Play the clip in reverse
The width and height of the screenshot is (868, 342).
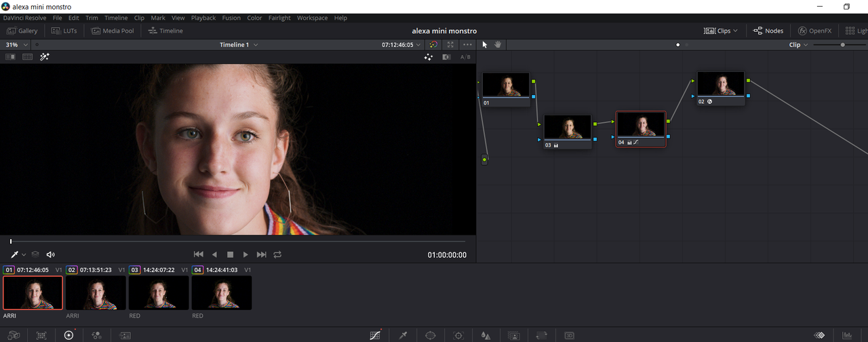coord(214,254)
